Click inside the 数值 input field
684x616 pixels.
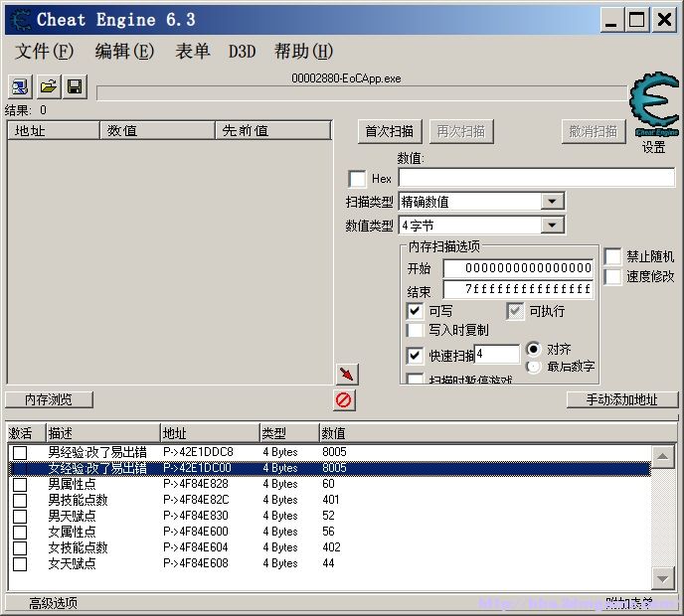pos(536,178)
